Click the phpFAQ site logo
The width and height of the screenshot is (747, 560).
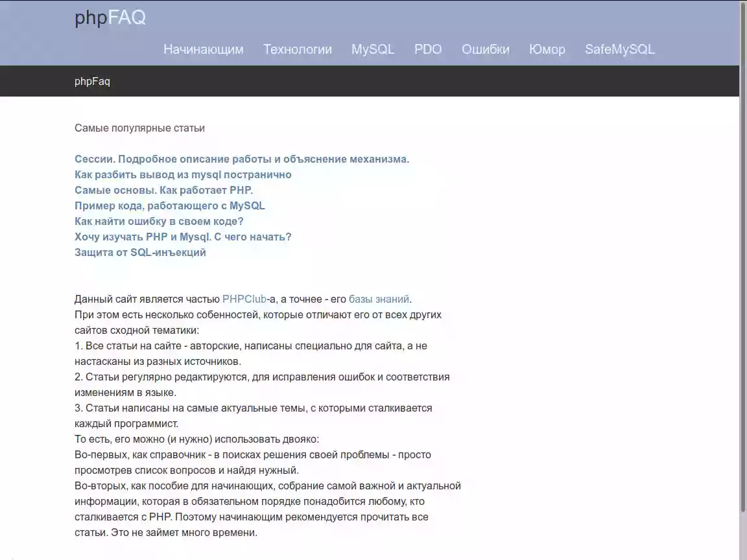(x=110, y=18)
